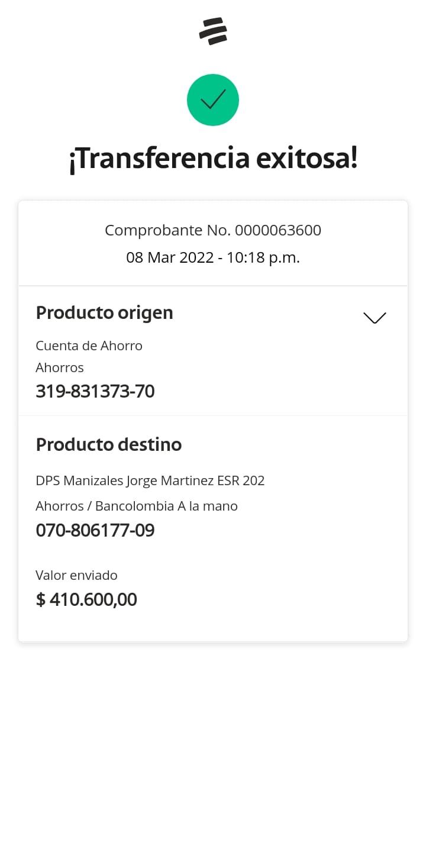Click the green success checkmark icon
This screenshot has height=868, width=426.
(x=213, y=100)
